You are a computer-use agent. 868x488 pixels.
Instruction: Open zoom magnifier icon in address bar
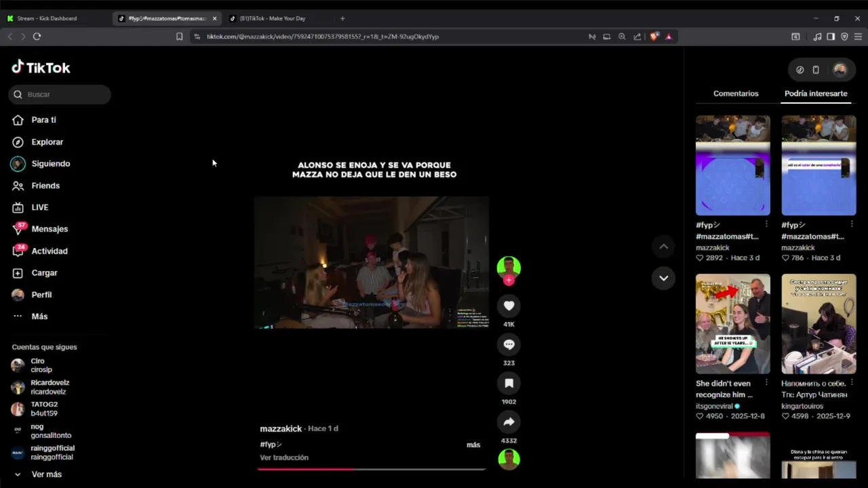[622, 37]
